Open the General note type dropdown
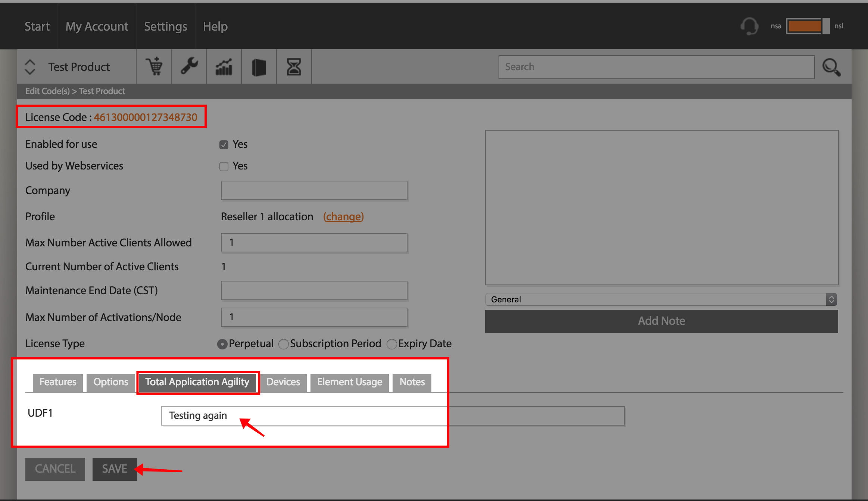Image resolution: width=868 pixels, height=501 pixels. (661, 299)
